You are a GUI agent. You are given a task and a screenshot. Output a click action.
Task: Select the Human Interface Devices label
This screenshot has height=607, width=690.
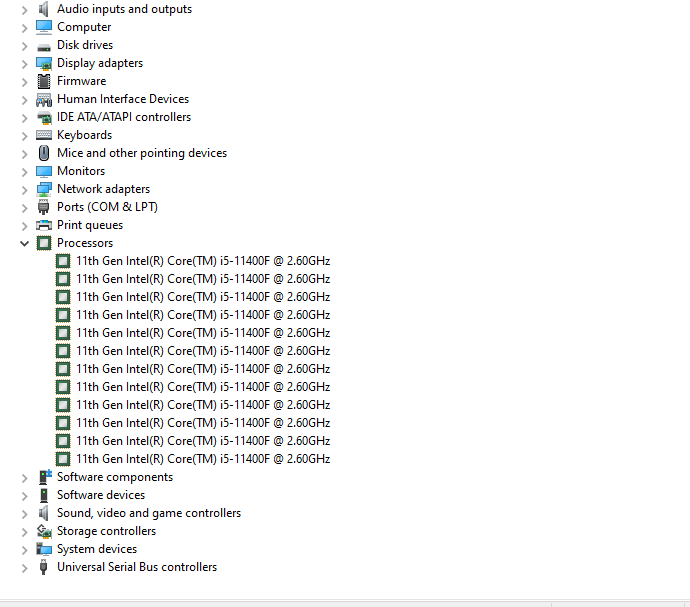tap(123, 99)
